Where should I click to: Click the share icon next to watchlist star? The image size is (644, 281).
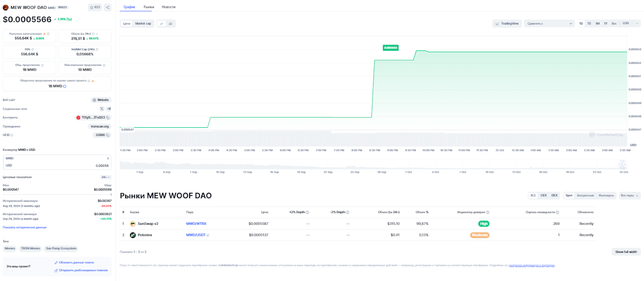click(108, 7)
